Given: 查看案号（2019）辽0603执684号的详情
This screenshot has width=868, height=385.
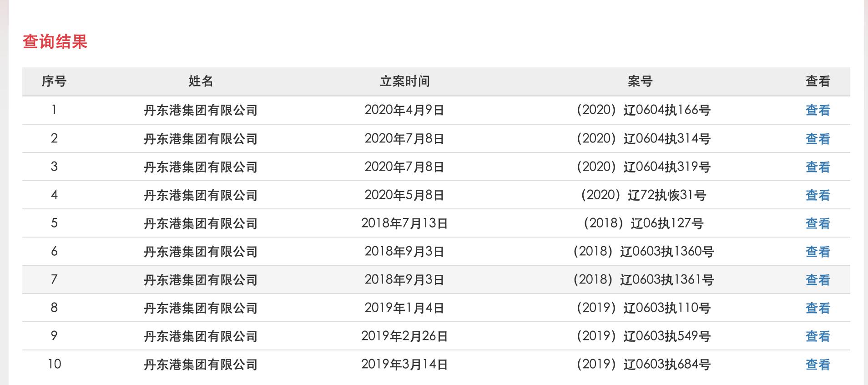Looking at the screenshot, I should pos(816,365).
